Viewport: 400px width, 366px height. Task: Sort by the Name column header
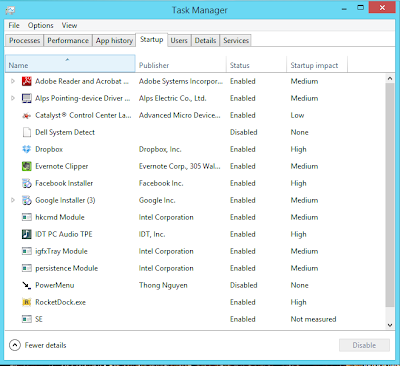pyautogui.click(x=70, y=64)
